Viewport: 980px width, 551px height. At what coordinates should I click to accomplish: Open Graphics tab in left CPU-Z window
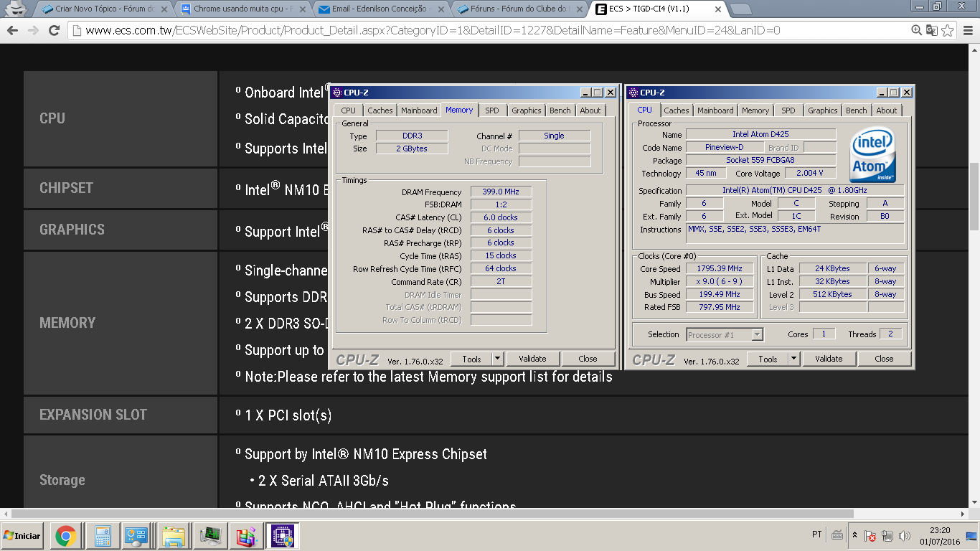click(526, 110)
